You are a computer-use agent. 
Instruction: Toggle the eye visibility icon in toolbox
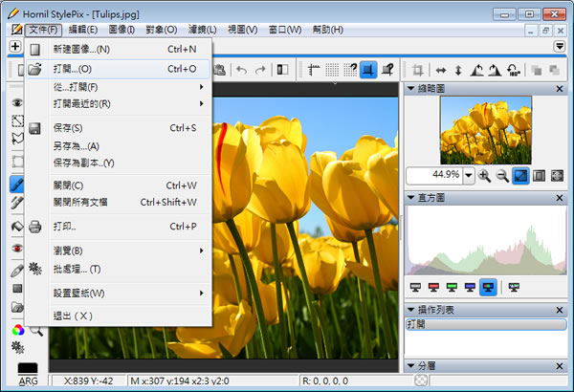(17, 103)
